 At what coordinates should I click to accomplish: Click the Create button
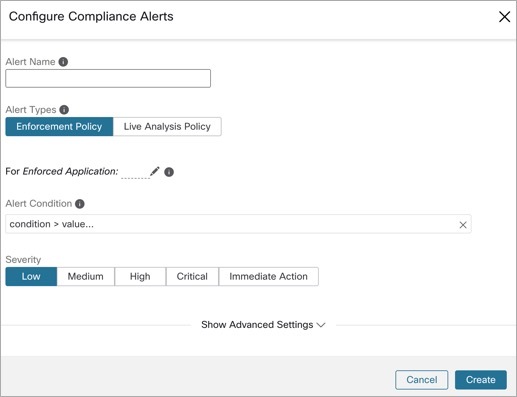pos(481,380)
